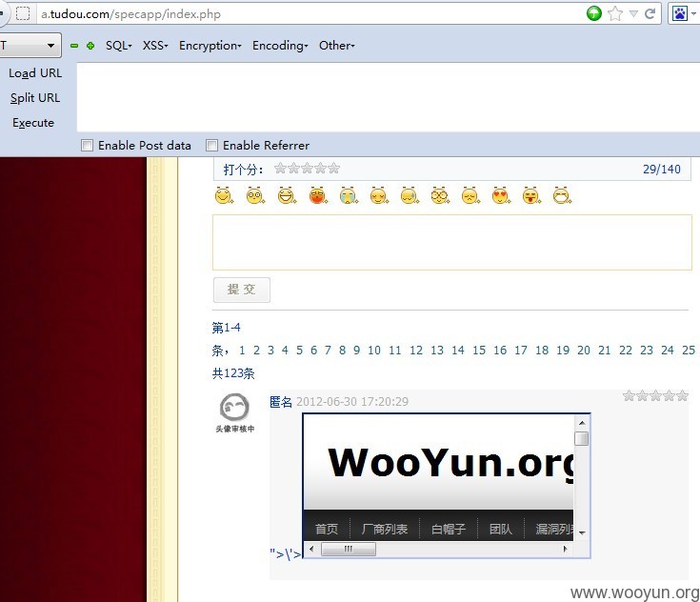Click the embedded frame's scroll down arrow
This screenshot has width=700, height=602.
(582, 532)
